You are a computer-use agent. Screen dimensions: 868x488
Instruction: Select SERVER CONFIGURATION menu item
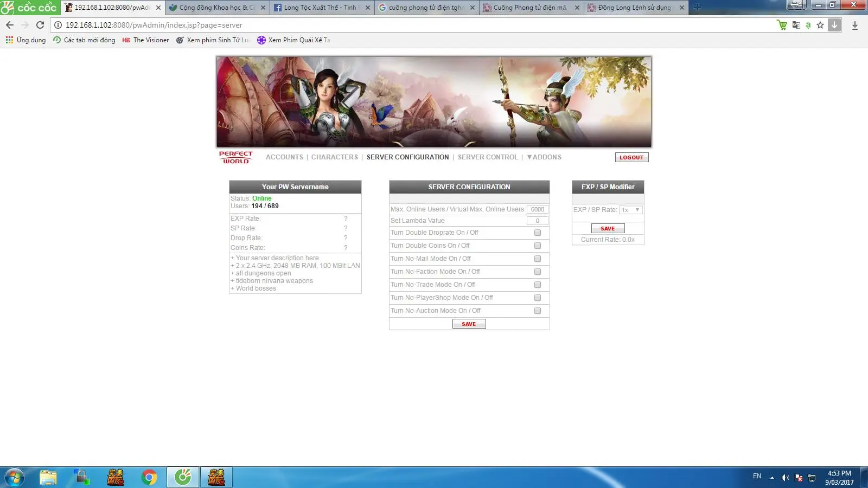[408, 157]
